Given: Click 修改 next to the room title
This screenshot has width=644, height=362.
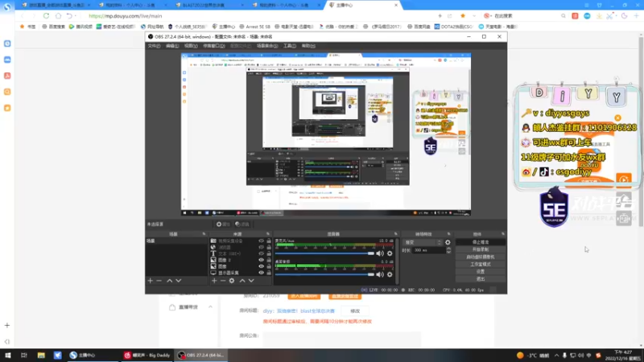Looking at the screenshot, I should pos(355,311).
